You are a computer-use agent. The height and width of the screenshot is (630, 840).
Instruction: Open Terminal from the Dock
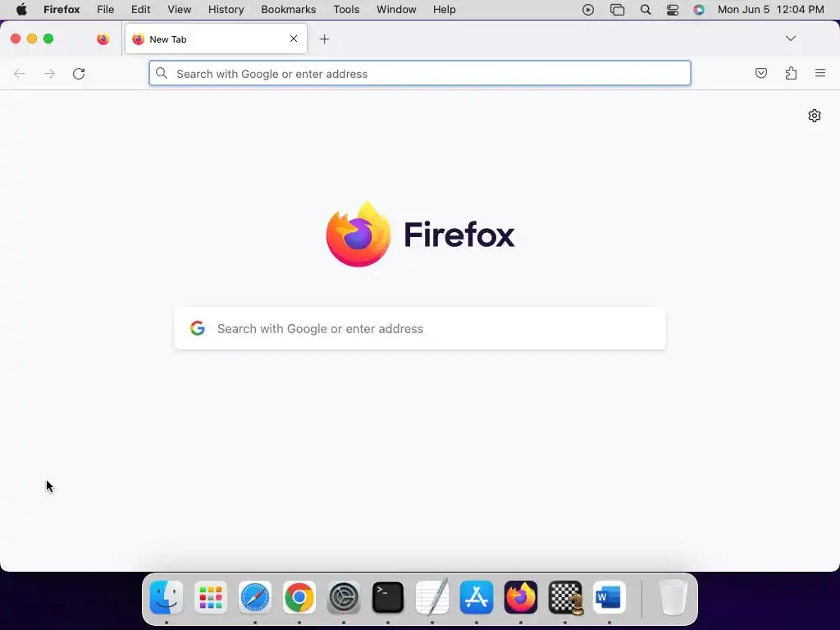388,597
